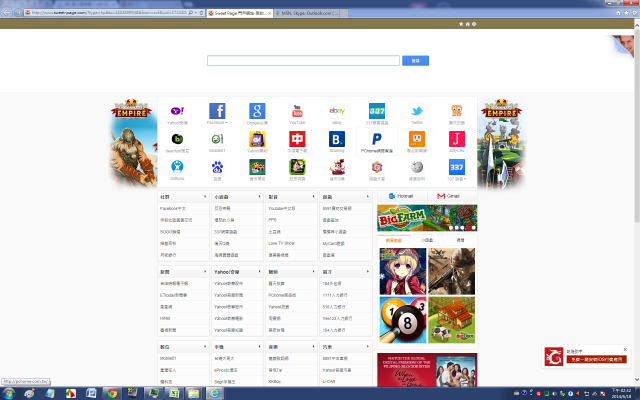Expand the 汽車 category arrow

tap(367, 347)
